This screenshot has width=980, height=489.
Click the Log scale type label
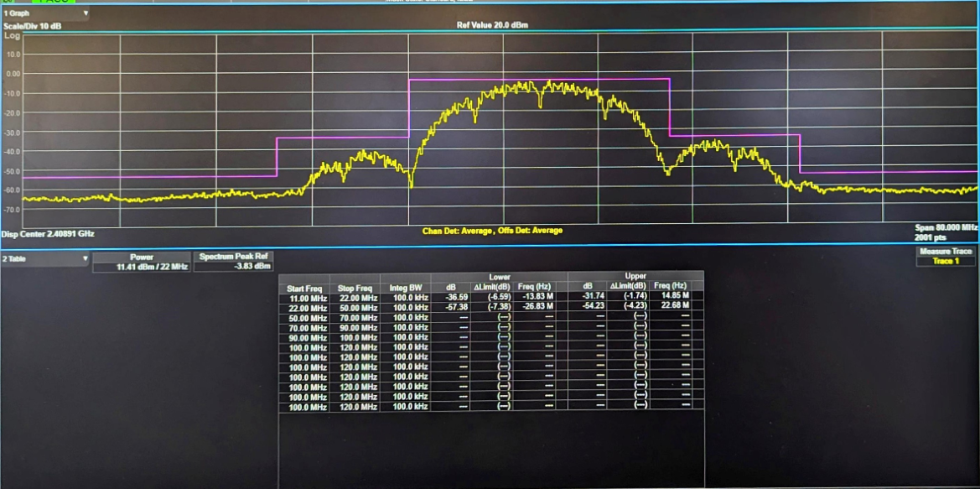[x=12, y=35]
